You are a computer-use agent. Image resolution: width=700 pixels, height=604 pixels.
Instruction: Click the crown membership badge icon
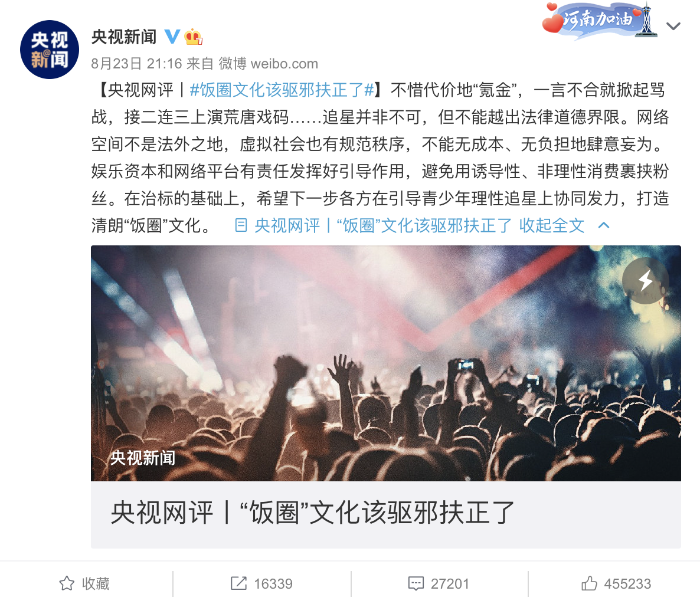click(194, 37)
